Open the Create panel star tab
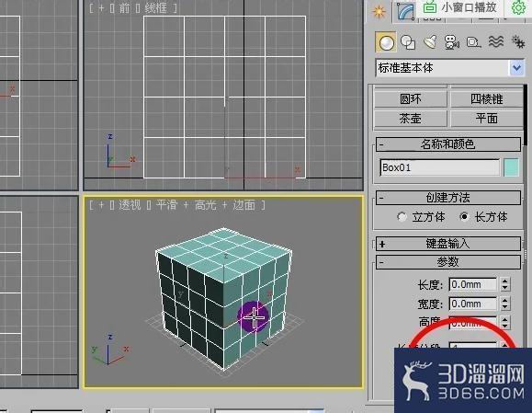The height and width of the screenshot is (413, 532). [379, 12]
